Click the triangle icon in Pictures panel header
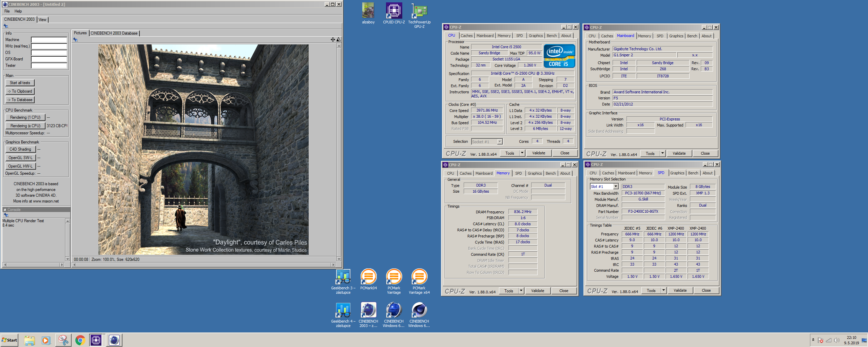Image resolution: width=868 pixels, height=347 pixels. pos(338,40)
